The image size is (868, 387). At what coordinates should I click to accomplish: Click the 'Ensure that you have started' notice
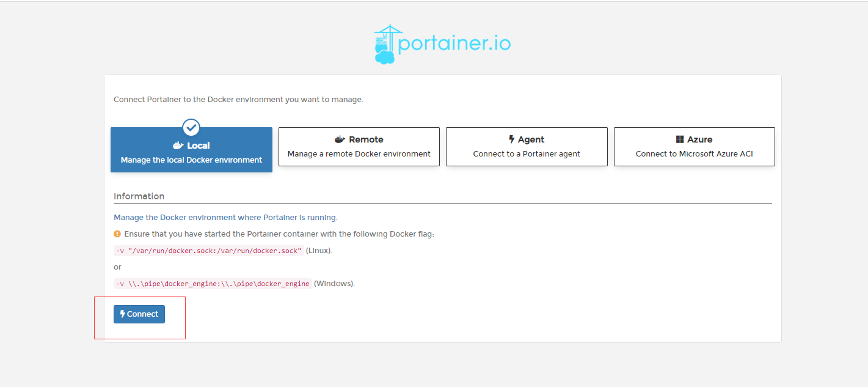279,234
